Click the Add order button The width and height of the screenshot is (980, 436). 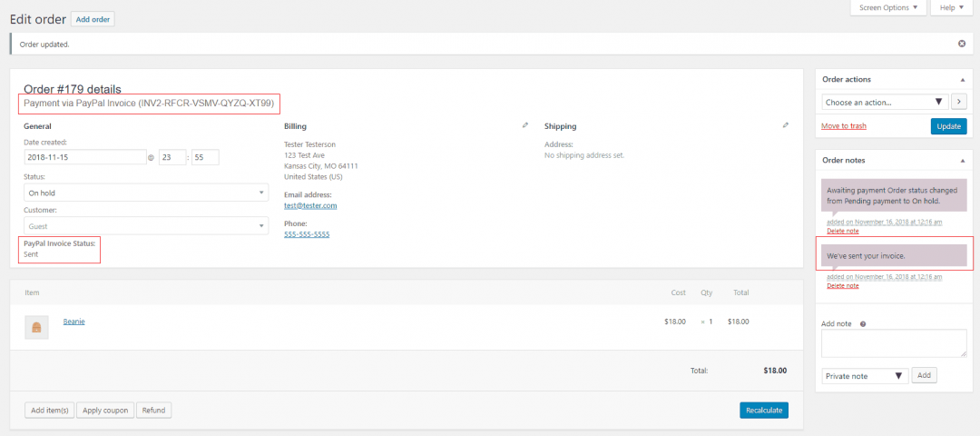coord(93,19)
